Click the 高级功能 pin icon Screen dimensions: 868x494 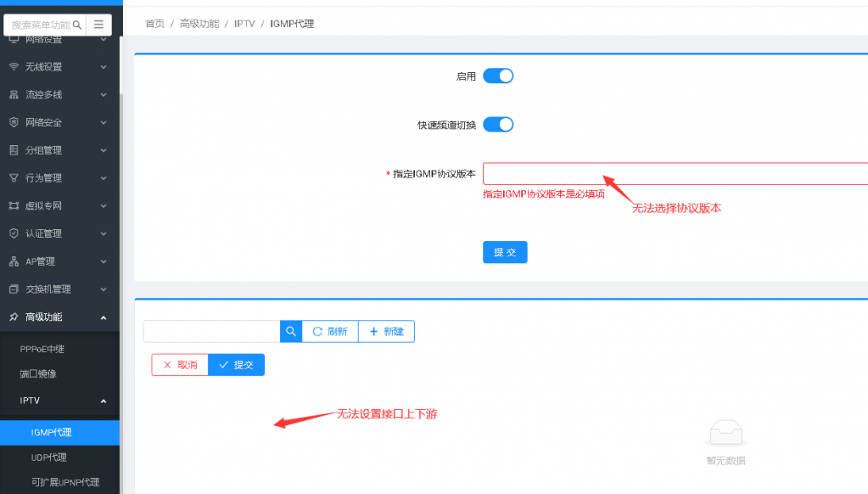click(x=14, y=317)
